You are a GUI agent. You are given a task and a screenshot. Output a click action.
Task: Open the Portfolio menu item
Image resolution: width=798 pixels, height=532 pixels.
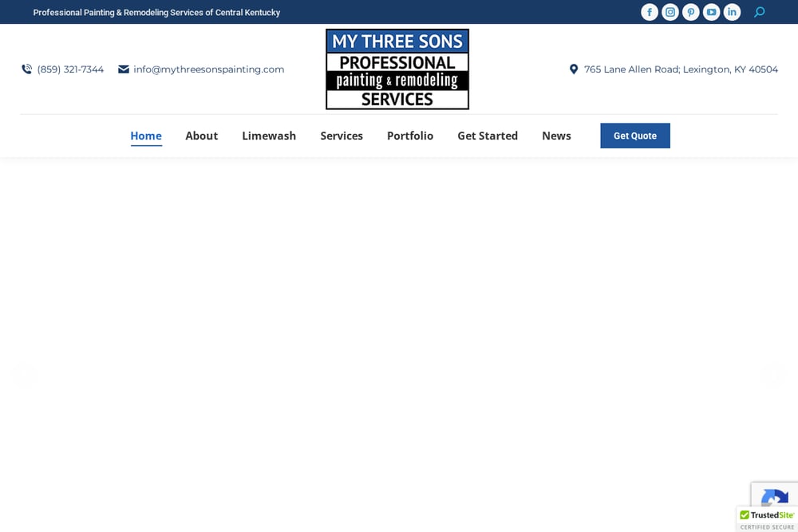point(410,136)
